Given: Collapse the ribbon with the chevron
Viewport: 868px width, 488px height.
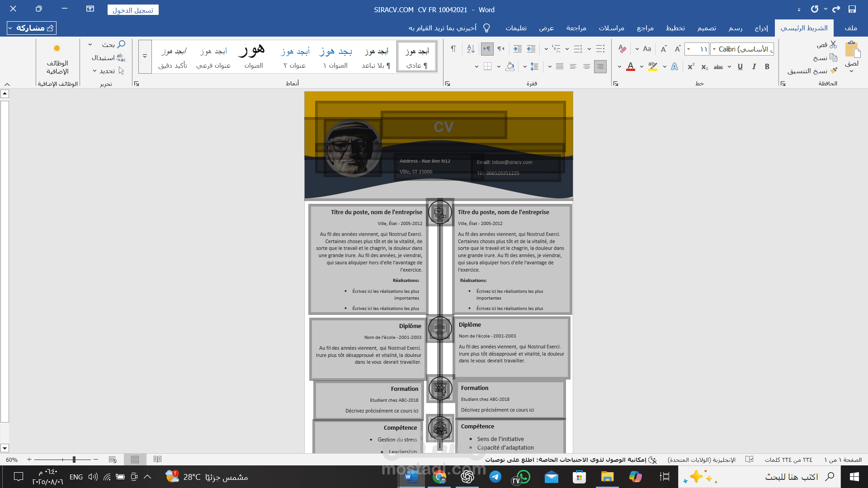Looking at the screenshot, I should point(7,84).
